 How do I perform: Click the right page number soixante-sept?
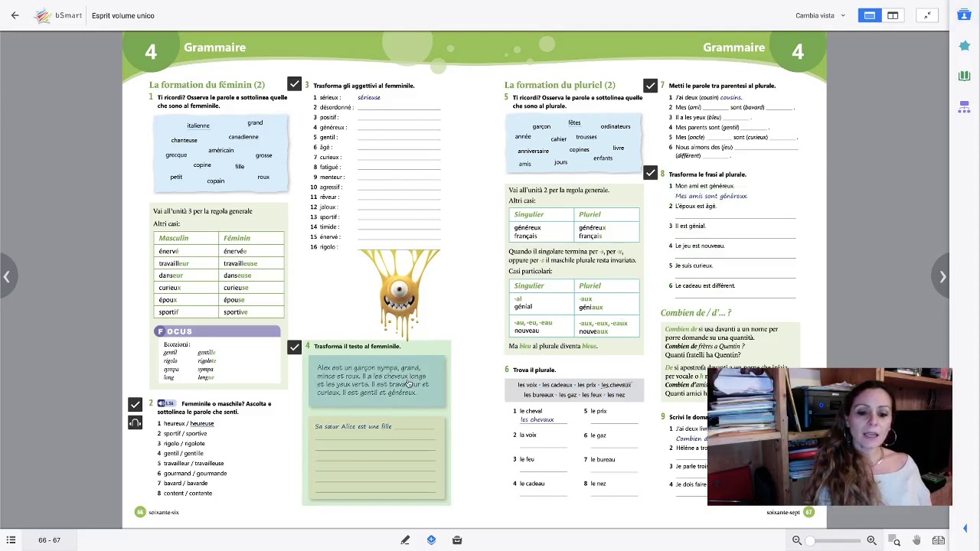[782, 512]
